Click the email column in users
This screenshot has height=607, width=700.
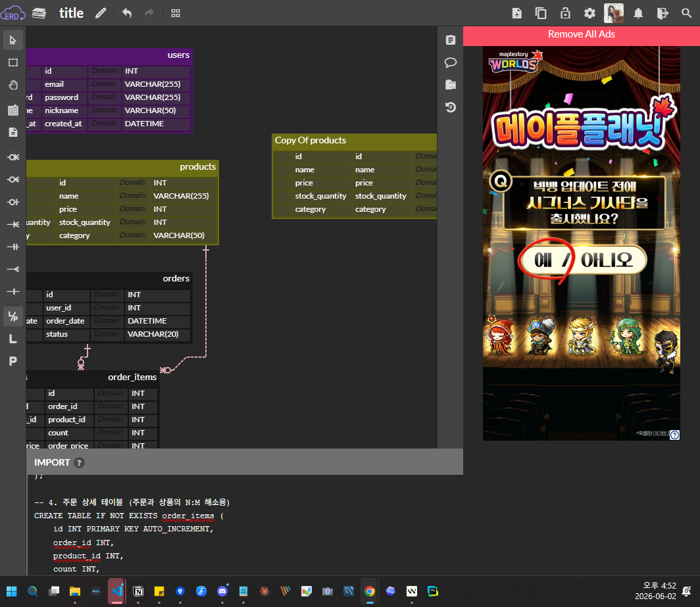click(x=54, y=84)
